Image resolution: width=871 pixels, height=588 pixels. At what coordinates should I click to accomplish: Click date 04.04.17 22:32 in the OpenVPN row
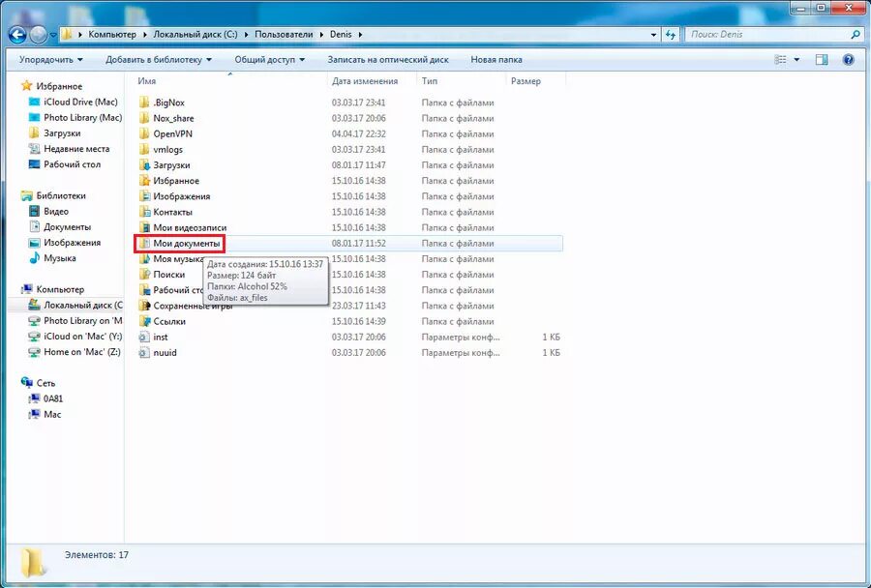click(x=359, y=133)
